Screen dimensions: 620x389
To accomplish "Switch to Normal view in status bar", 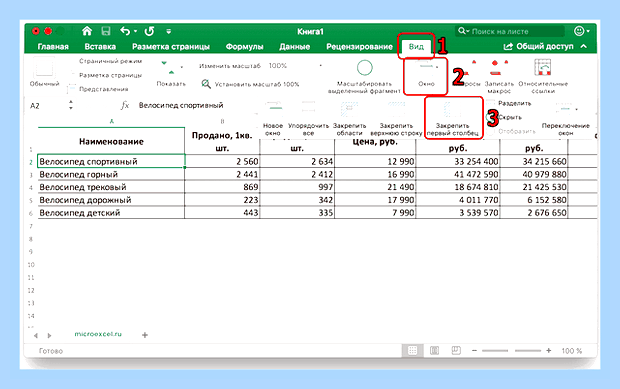I will tap(412, 351).
